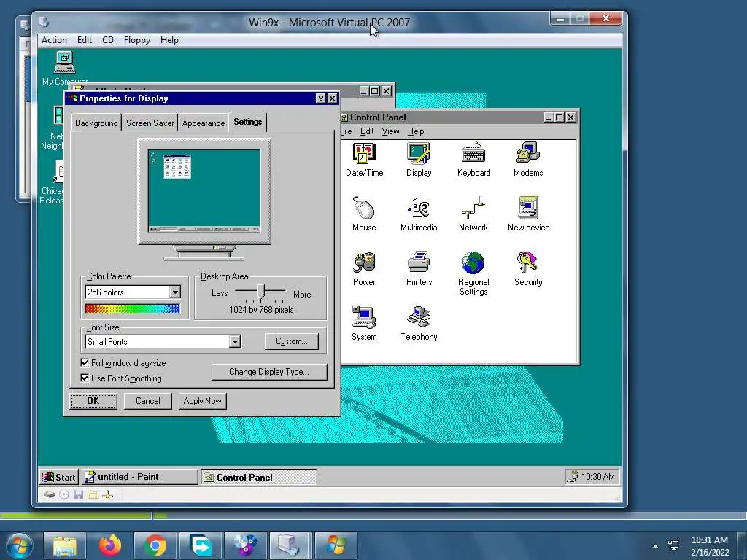Switch to the Background tab

pos(96,122)
